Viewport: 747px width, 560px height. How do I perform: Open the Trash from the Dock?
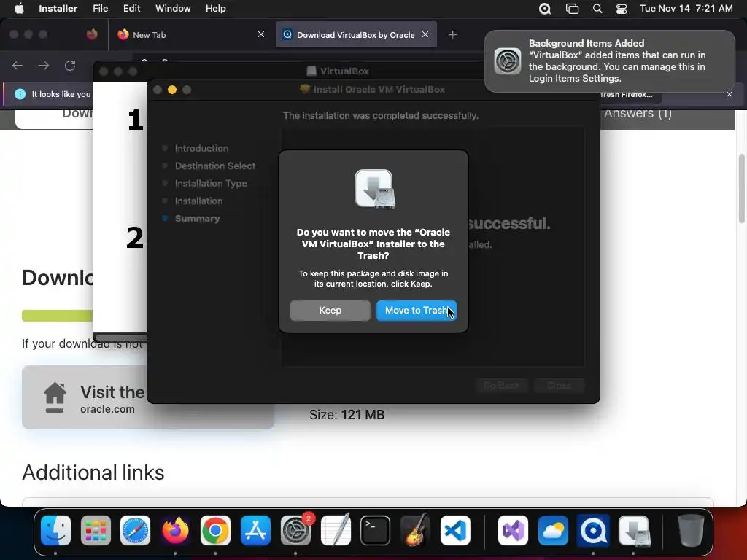click(x=691, y=530)
